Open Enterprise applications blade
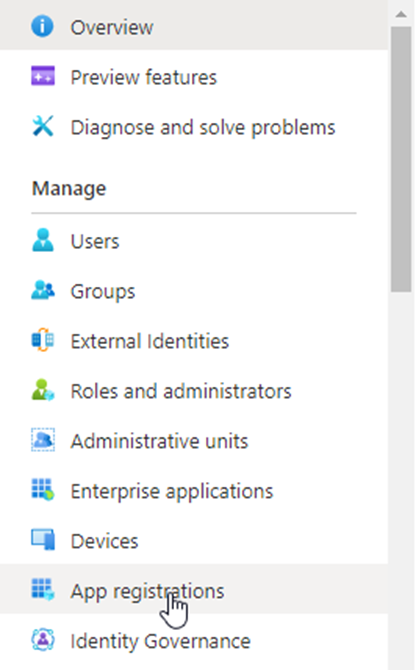 [x=194, y=490]
